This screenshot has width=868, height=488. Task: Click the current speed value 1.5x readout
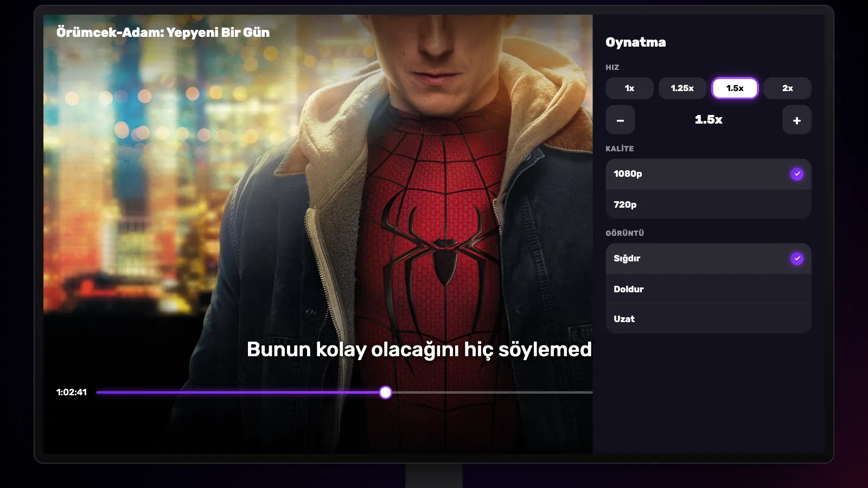click(709, 120)
